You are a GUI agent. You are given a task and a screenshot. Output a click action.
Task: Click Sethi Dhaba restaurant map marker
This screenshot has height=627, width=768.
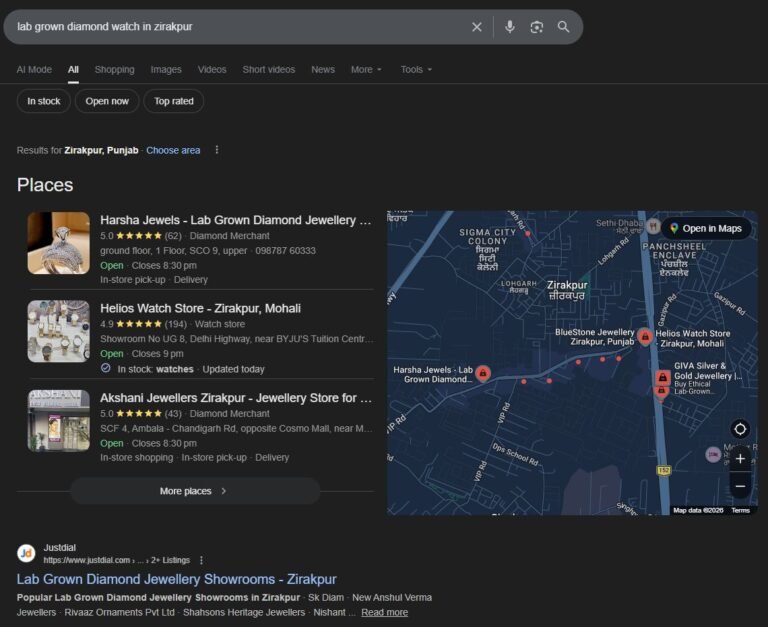click(652, 226)
